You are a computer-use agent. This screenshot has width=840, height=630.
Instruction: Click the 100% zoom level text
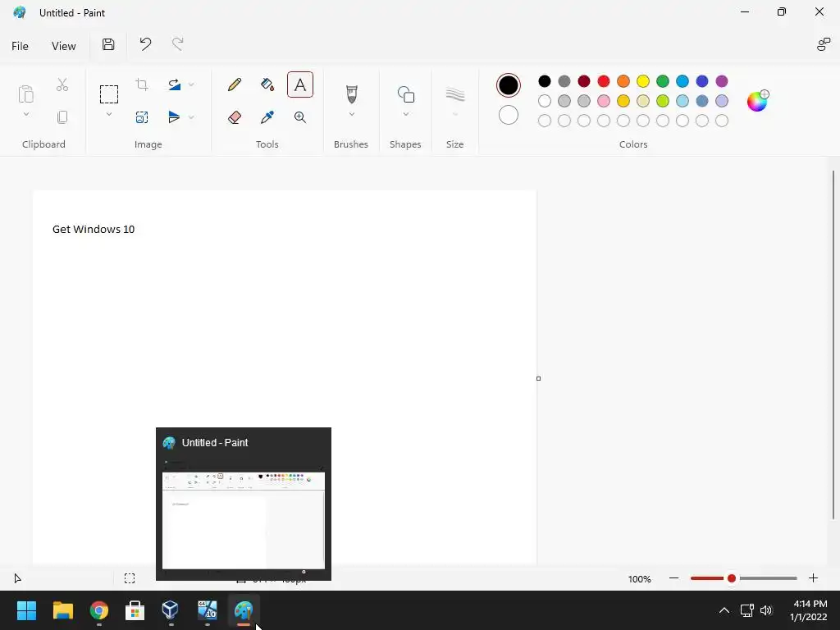(x=640, y=579)
